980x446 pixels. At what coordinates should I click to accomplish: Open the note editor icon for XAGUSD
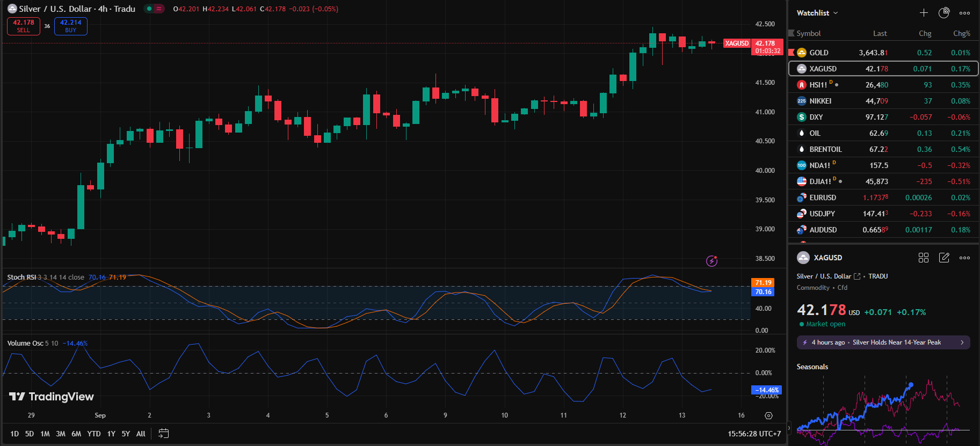944,258
